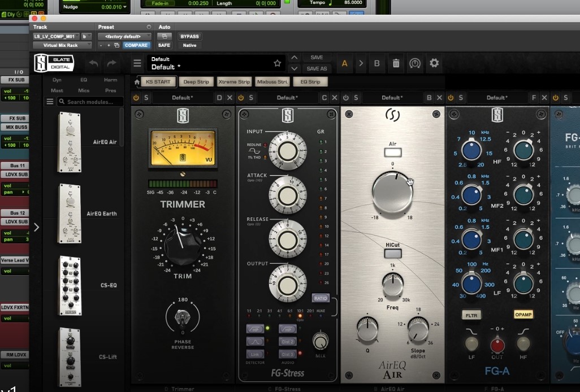Toggle the FLTR button on FG-A
This screenshot has width=580, height=392.
point(471,315)
